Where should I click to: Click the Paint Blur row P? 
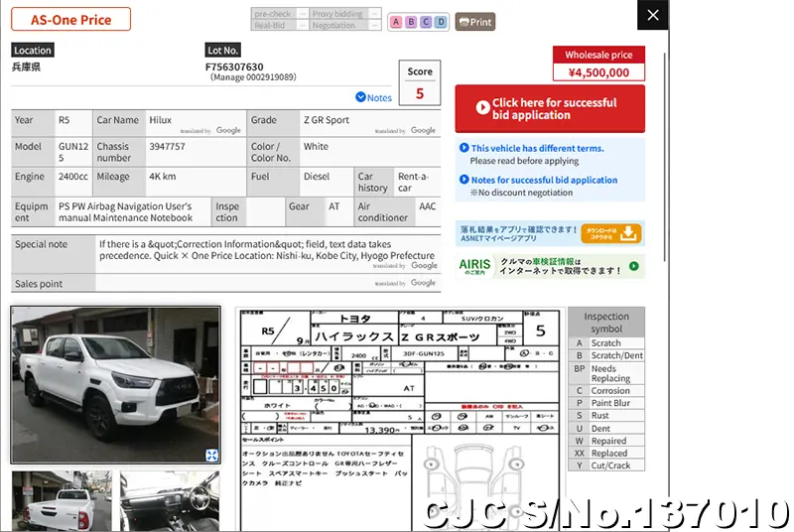pyautogui.click(x=606, y=403)
